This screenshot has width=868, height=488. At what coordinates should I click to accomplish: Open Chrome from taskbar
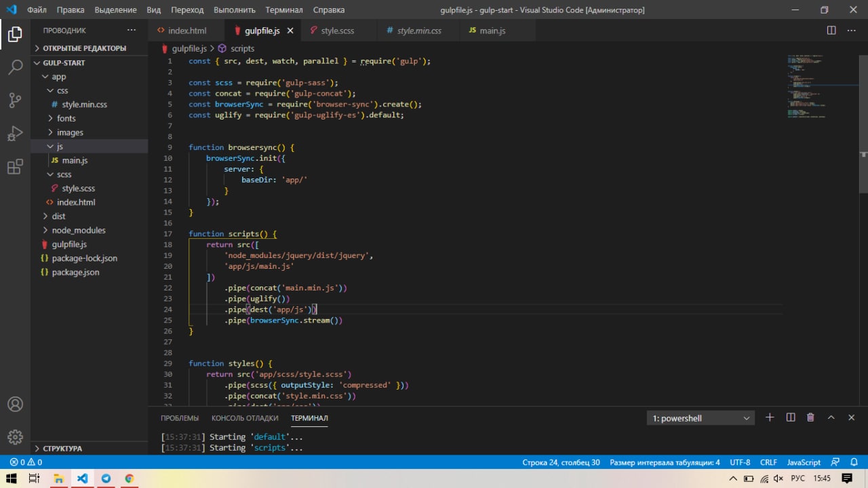tap(130, 478)
